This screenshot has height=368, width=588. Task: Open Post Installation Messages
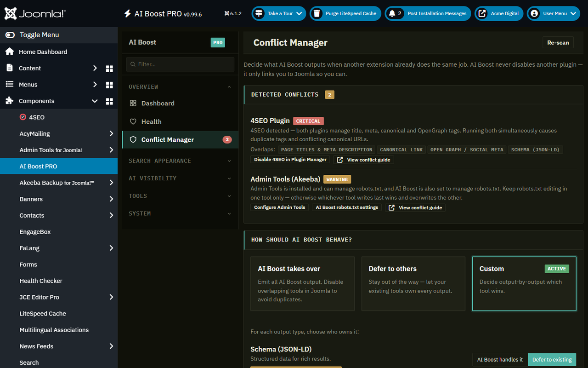[428, 13]
